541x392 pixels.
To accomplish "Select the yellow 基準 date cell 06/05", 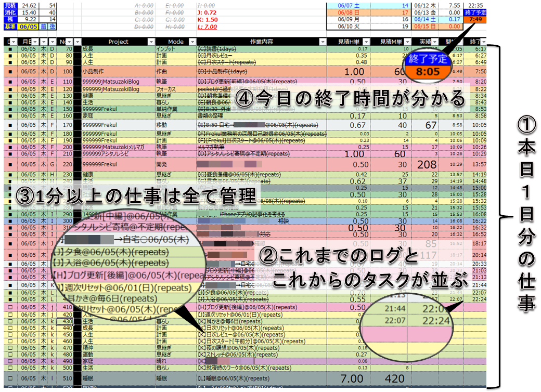I will [x=28, y=26].
